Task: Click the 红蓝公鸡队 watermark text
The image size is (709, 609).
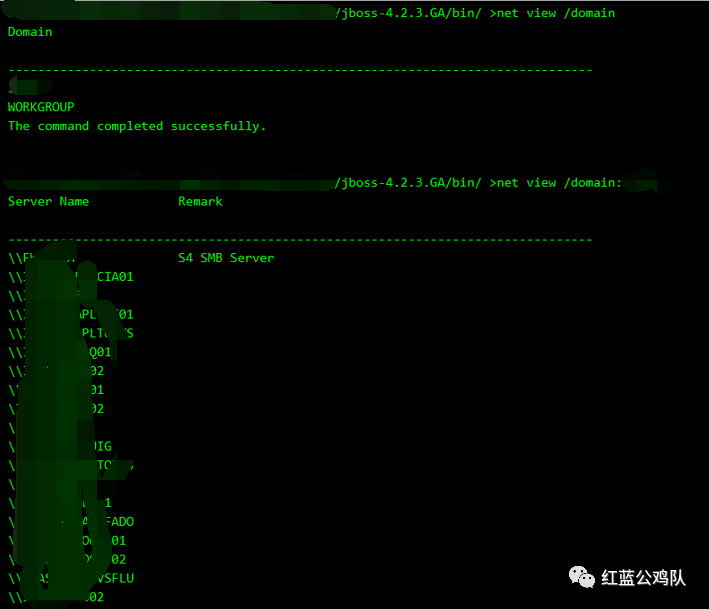Action: point(643,578)
